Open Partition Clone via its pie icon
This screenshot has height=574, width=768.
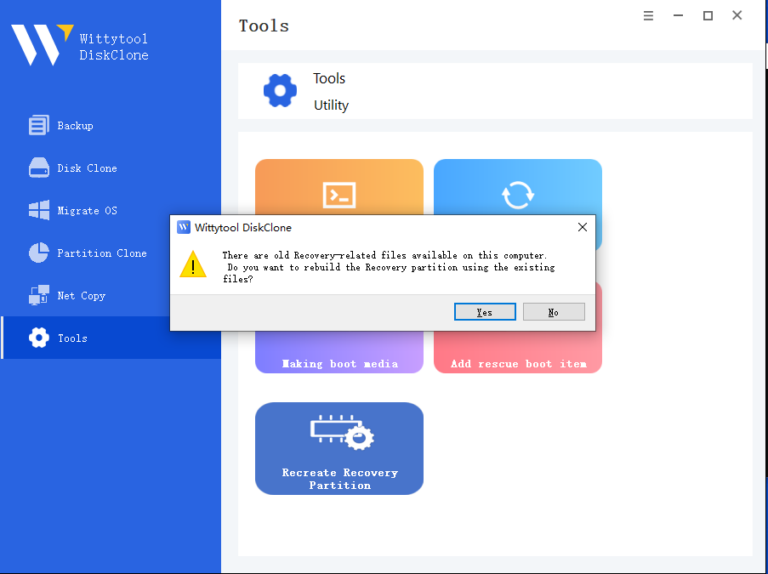tap(39, 253)
